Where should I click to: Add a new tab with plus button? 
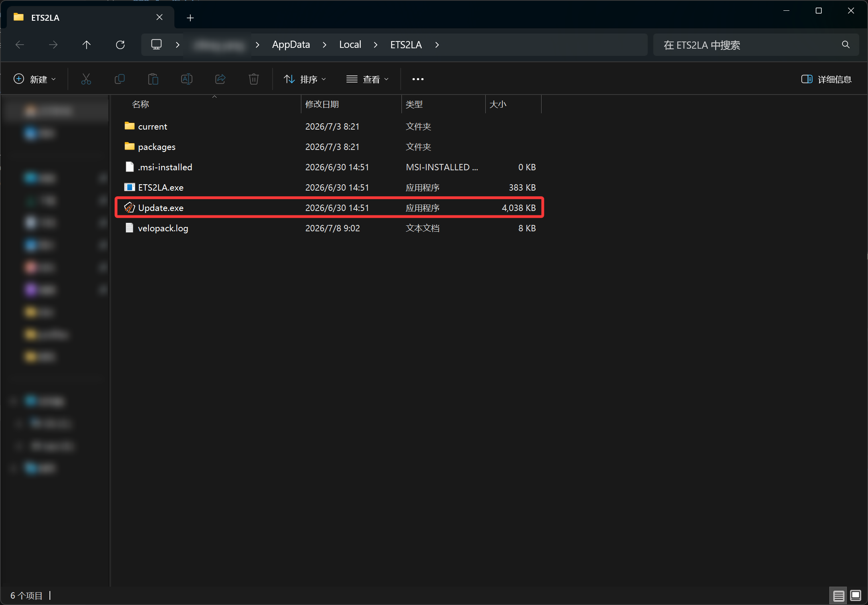pyautogui.click(x=190, y=18)
